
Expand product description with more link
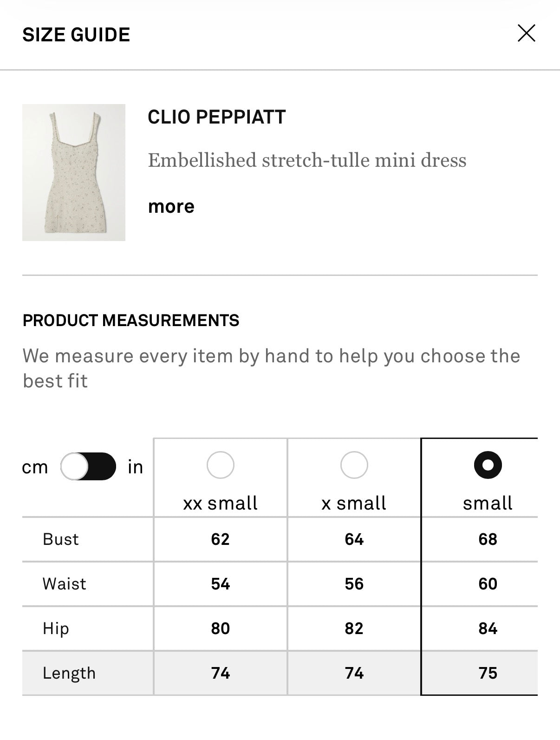[171, 206]
